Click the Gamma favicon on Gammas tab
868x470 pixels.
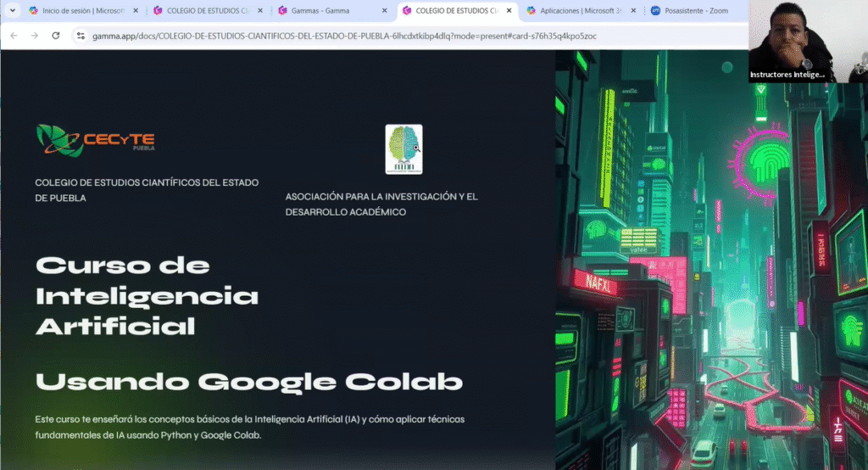pos(282,10)
